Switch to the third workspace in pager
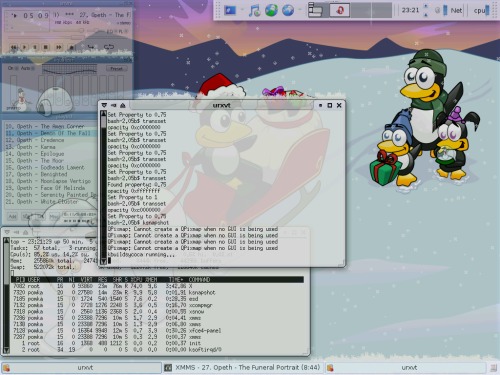Viewport: 500px width, 375px height. [361, 10]
